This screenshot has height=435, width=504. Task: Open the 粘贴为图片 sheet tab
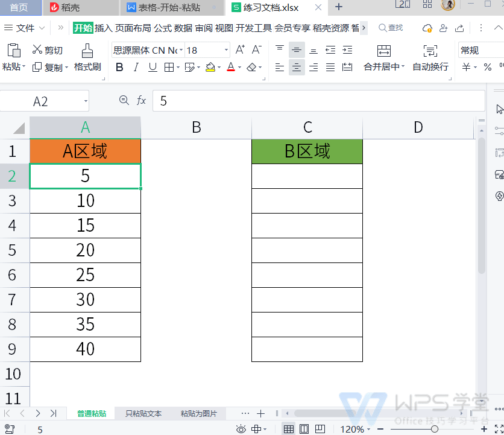[x=199, y=413]
